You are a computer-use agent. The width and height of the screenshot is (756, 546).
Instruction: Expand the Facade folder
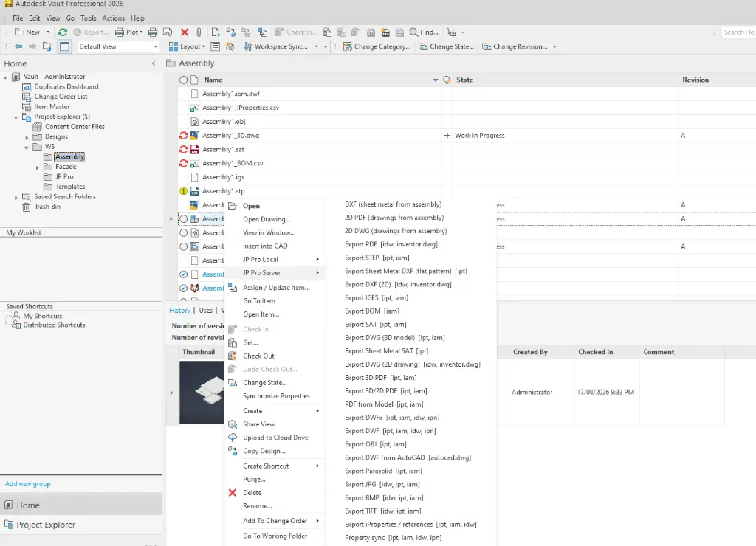coord(38,167)
